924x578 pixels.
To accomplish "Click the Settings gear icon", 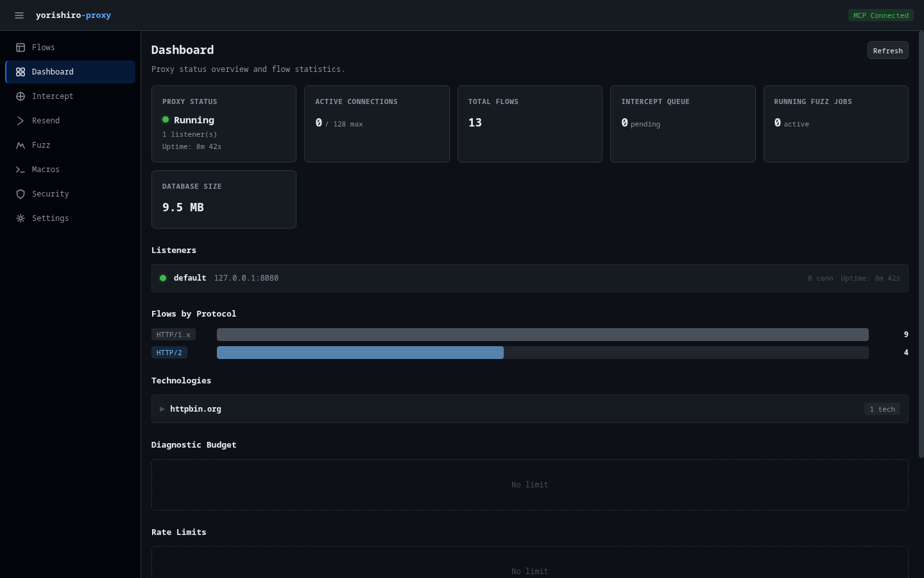I will point(21,218).
